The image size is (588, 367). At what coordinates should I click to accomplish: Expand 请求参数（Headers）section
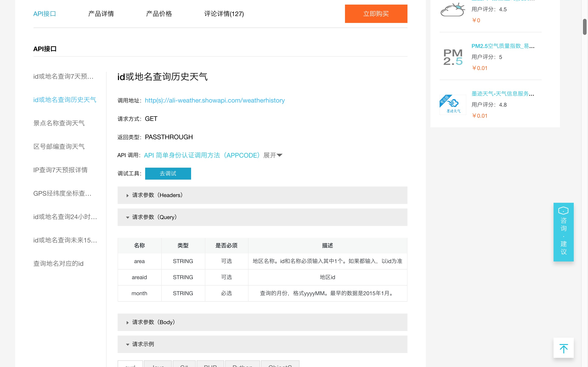click(x=156, y=195)
